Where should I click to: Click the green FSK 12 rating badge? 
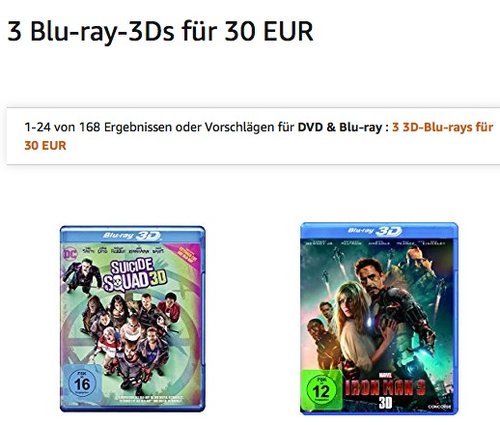tap(321, 390)
